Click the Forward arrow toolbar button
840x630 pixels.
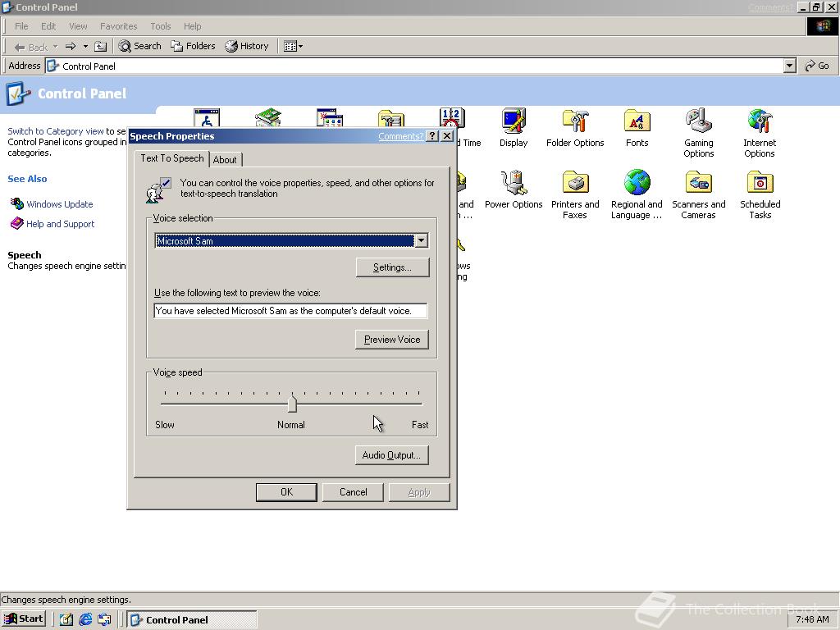point(71,47)
